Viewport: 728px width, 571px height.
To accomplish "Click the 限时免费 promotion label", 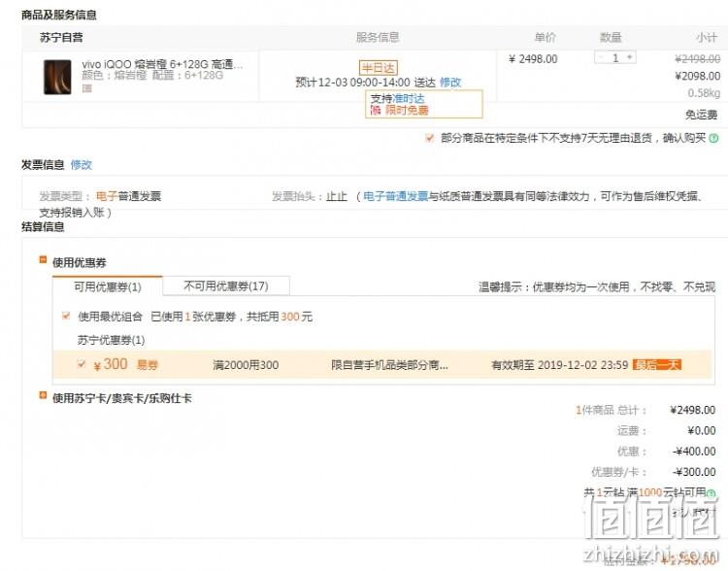I will point(407,110).
